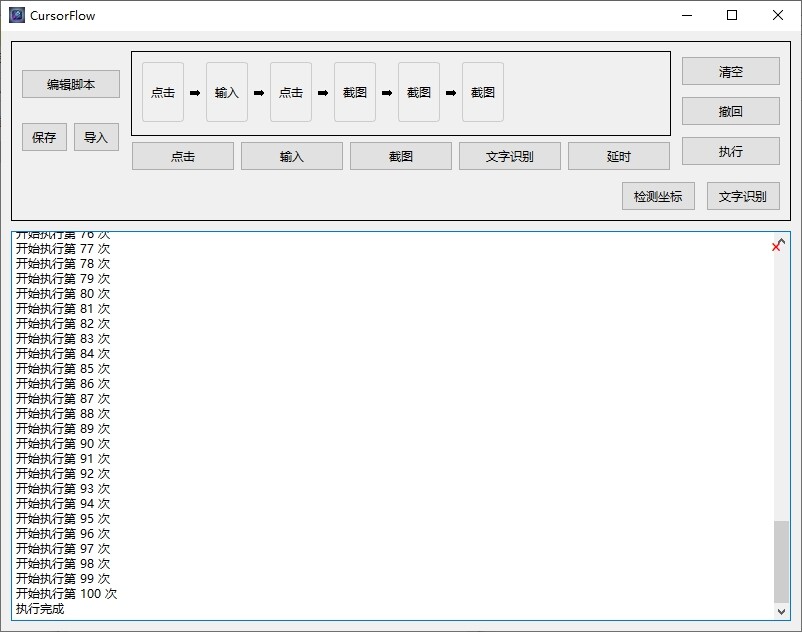Viewport: 802px width, 632px height.
Task: Add a 点击 action from the action row
Action: coord(183,156)
